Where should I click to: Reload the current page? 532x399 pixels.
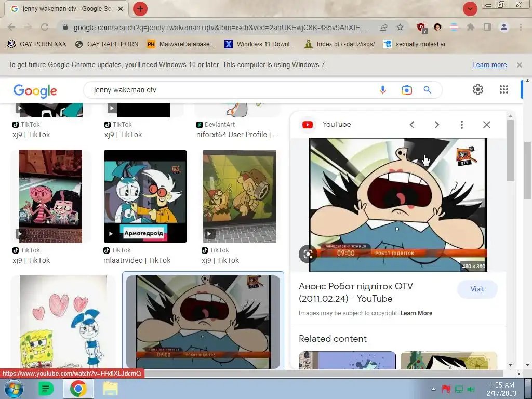coord(45,27)
